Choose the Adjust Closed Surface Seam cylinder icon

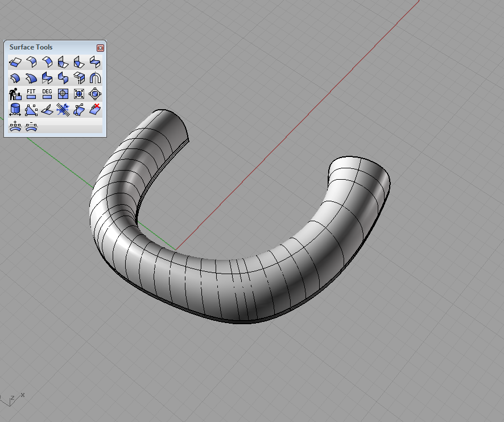click(15, 110)
